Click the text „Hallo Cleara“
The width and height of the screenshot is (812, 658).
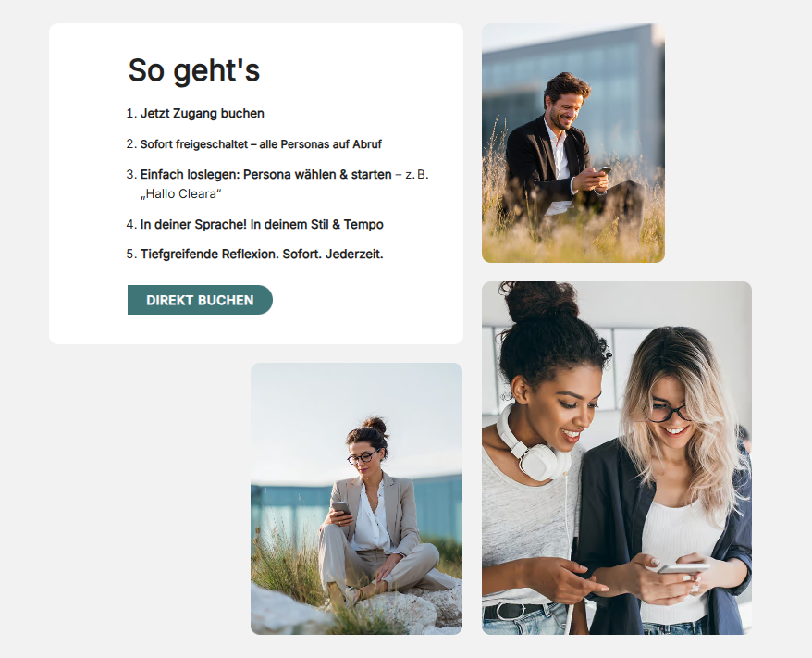click(x=180, y=193)
